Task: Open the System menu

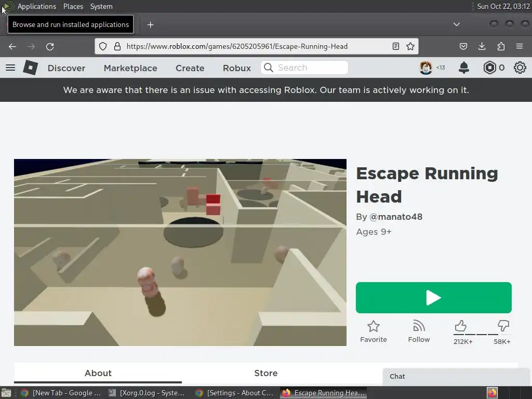Action: 101,6
